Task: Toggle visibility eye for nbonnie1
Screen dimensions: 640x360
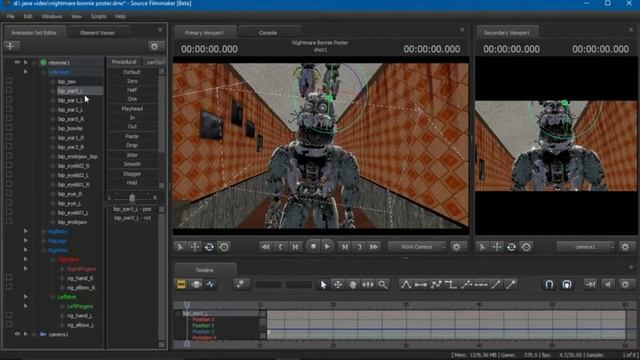Action: click(x=17, y=62)
